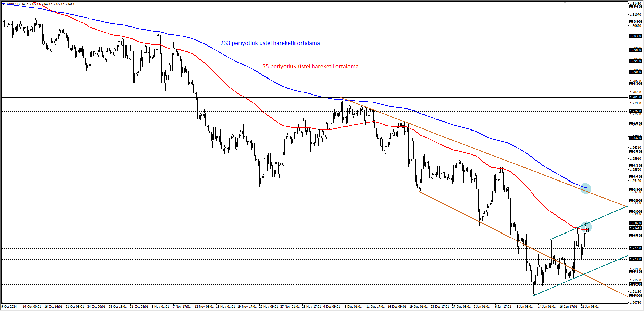Click the 1.26310 price scale value
This screenshot has height=311, width=644.
pos(635,147)
